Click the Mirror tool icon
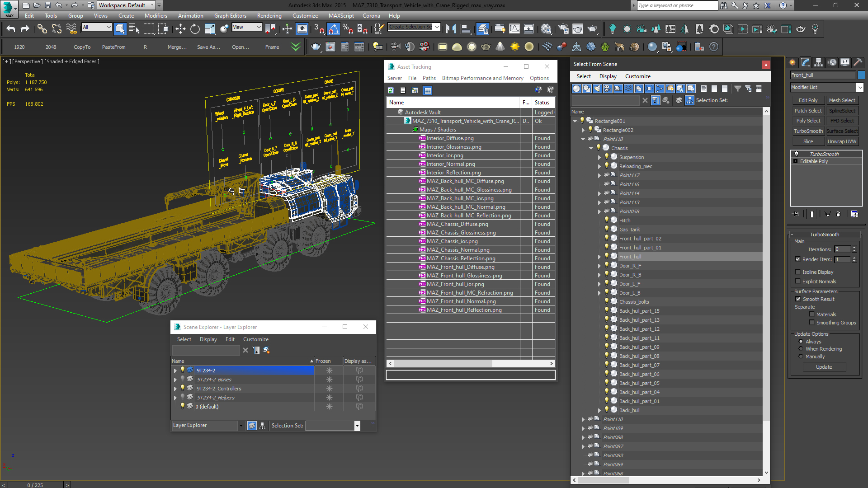This screenshot has height=488, width=868. 451,29
